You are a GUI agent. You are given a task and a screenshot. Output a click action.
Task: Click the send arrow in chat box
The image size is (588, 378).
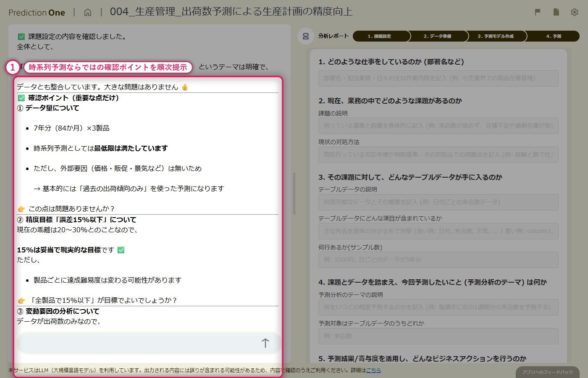tap(265, 343)
